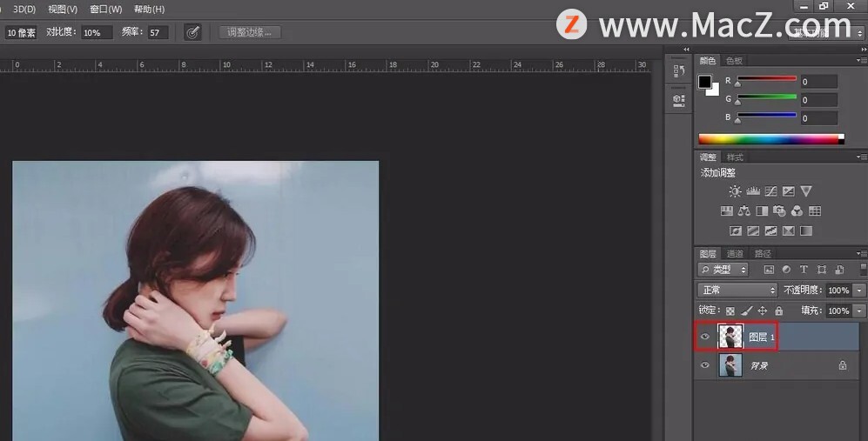The height and width of the screenshot is (441, 868).
Task: Add a Photo Filter adjustment
Action: [x=779, y=211]
